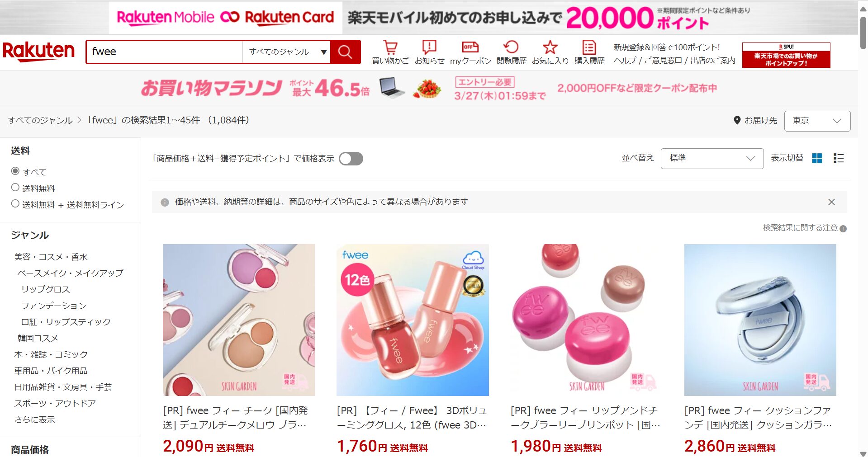This screenshot has width=868, height=457.
Task: Switch to list view display icon
Action: [x=839, y=158]
